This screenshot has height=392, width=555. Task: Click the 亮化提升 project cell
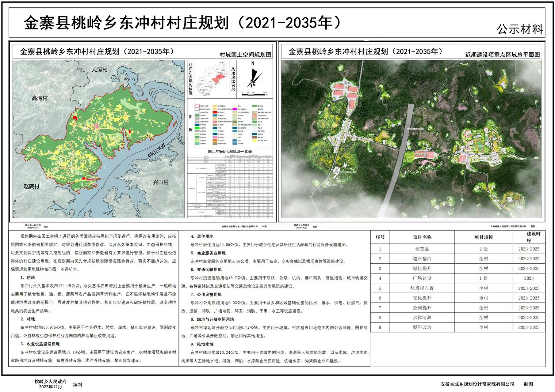[x=422, y=298]
